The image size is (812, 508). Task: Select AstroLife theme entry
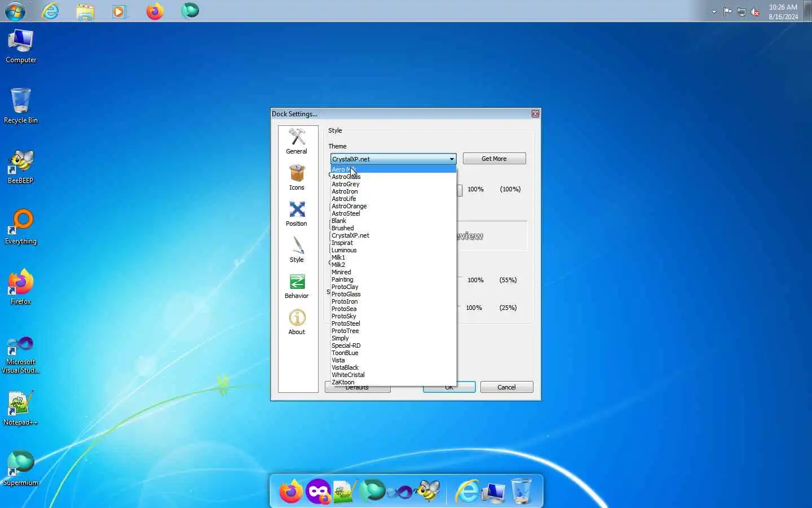[393, 199]
